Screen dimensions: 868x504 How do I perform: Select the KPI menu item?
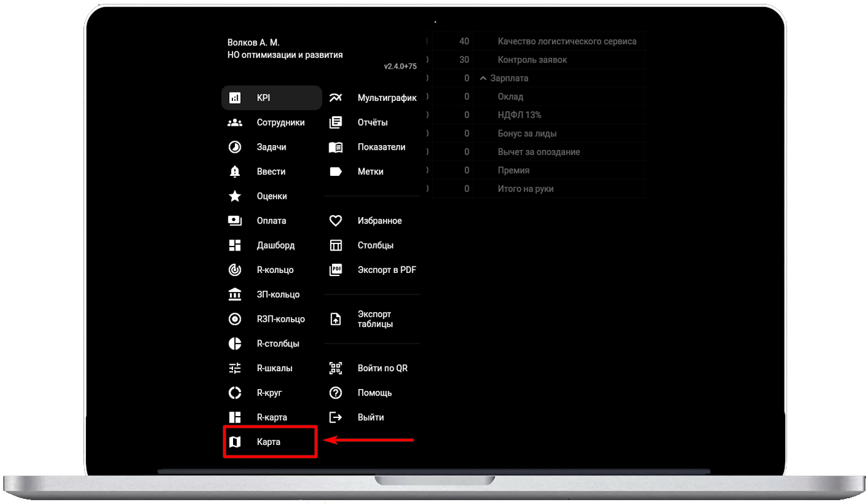[x=271, y=98]
